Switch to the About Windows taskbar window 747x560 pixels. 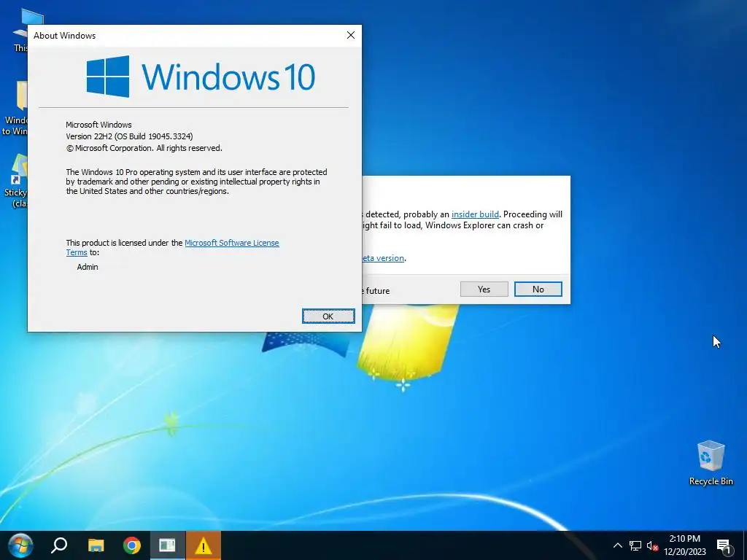click(167, 545)
